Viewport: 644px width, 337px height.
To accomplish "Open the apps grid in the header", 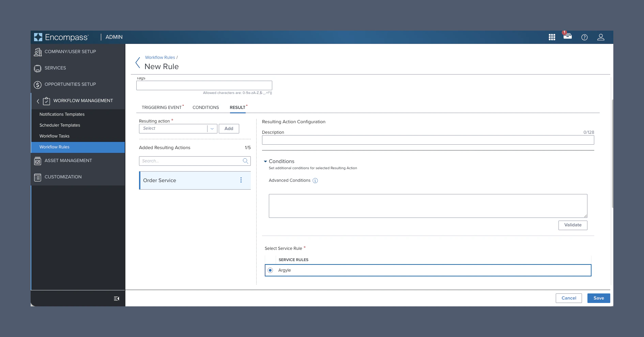I will pos(552,37).
